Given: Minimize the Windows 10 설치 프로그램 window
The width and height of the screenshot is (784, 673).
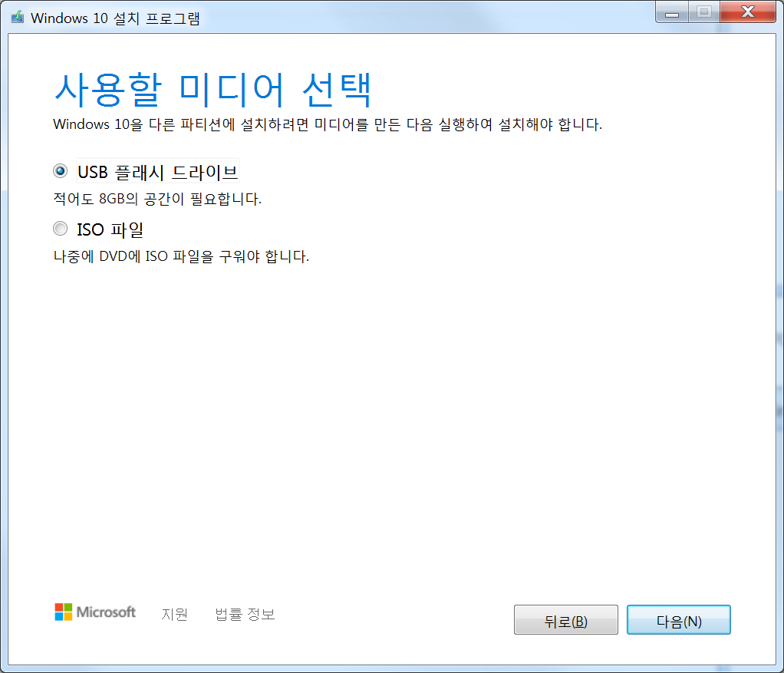Looking at the screenshot, I should pyautogui.click(x=673, y=13).
